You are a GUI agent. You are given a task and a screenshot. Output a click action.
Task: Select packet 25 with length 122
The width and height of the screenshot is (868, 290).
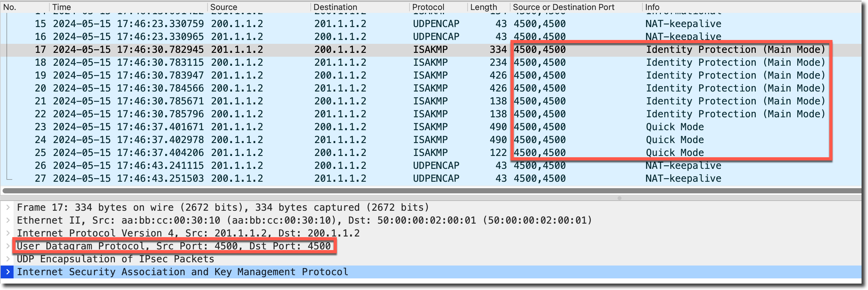(x=337, y=153)
